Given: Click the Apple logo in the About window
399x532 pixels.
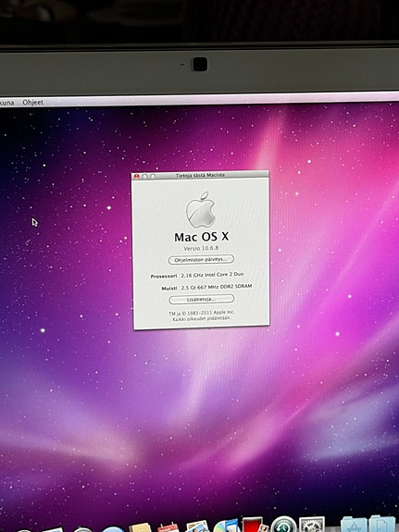Looking at the screenshot, I should coord(201,209).
